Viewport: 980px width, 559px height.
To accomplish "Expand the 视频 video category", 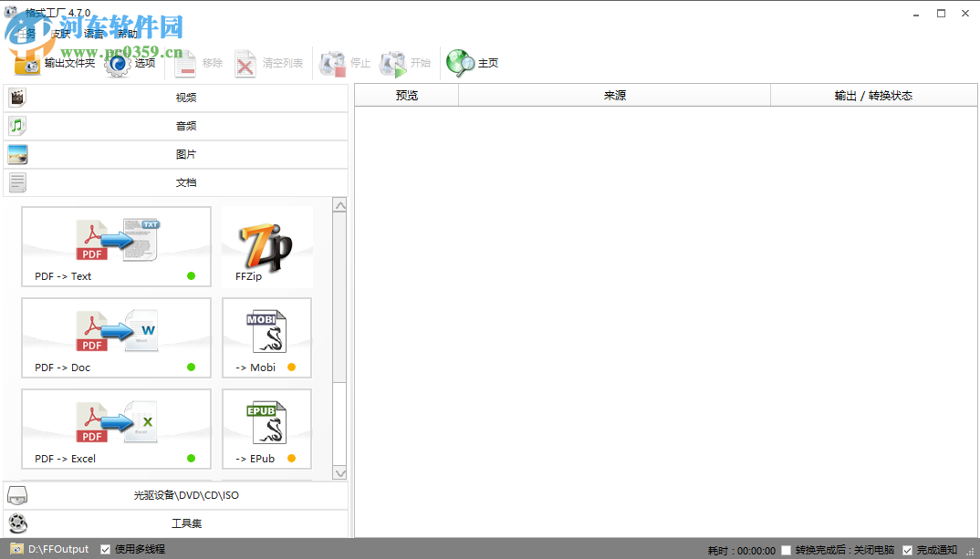I will [175, 98].
